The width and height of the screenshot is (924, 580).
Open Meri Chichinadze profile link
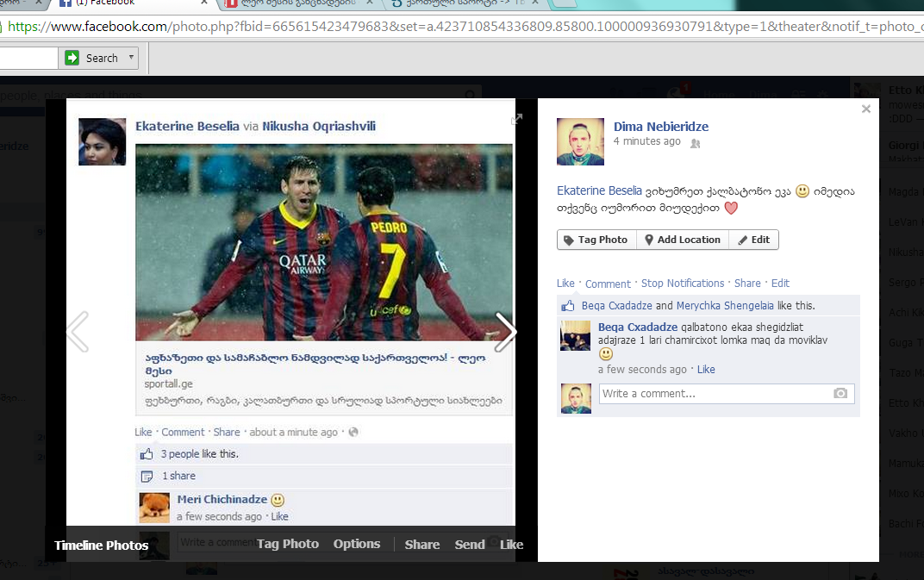(222, 499)
